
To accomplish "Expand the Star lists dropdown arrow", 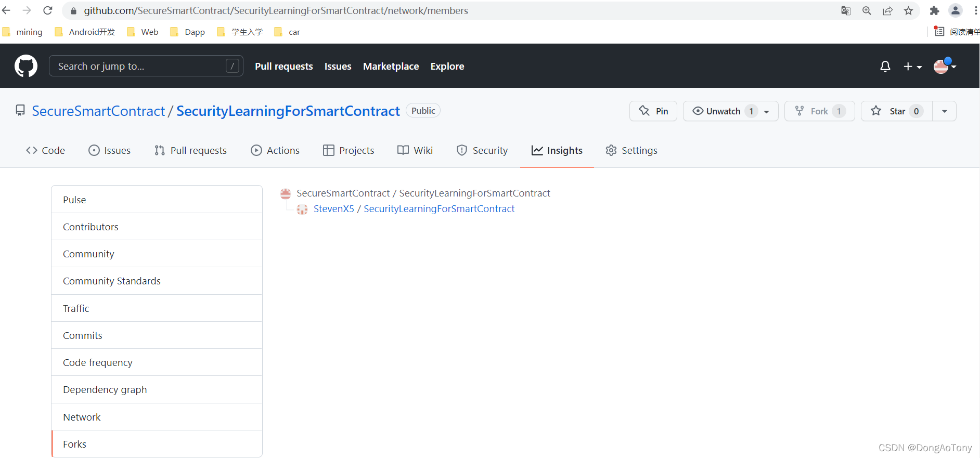I will (945, 111).
